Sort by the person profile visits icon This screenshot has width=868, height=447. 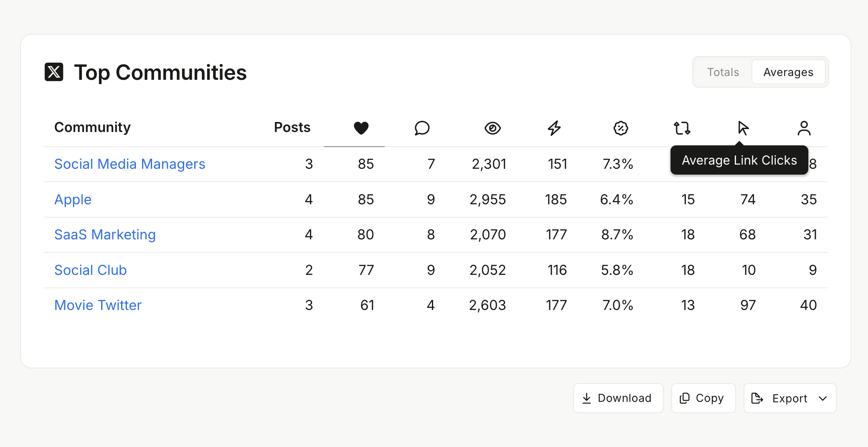pyautogui.click(x=804, y=128)
